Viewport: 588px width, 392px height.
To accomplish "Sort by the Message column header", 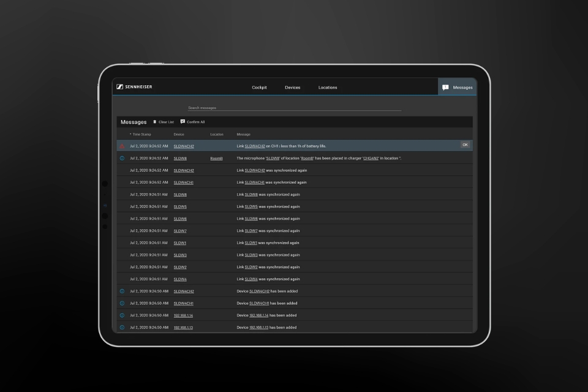I will [243, 134].
